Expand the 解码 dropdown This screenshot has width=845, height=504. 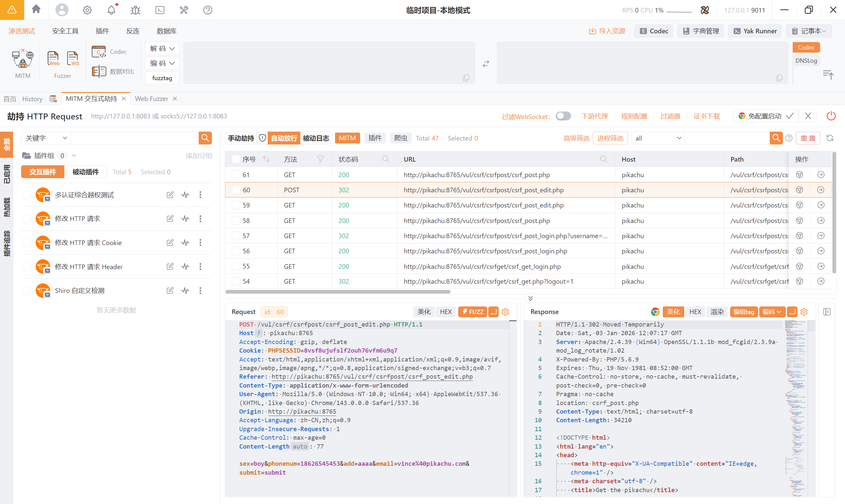click(162, 48)
